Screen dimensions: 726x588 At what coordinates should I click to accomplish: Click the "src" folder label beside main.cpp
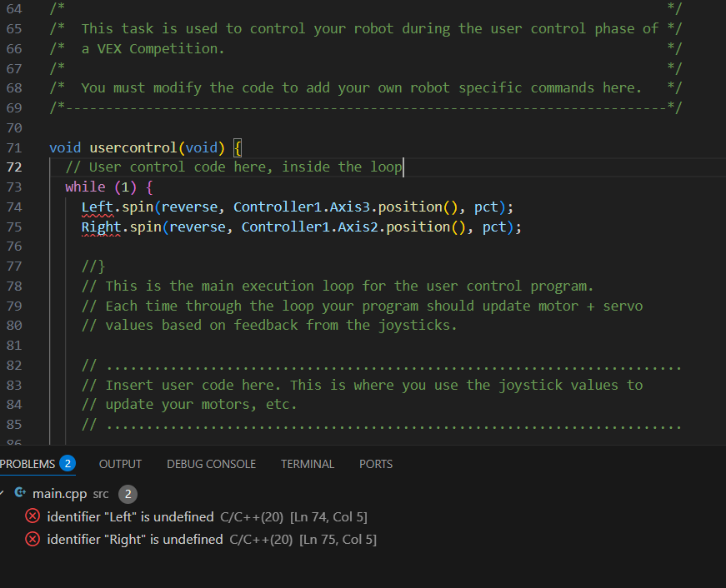[x=101, y=494]
